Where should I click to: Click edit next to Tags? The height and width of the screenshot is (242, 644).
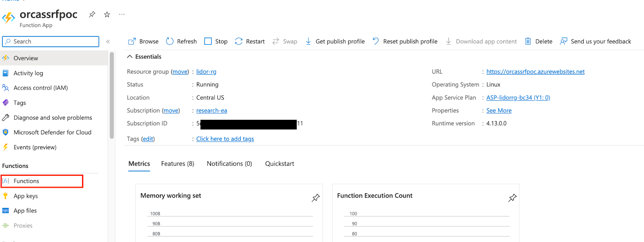point(148,139)
